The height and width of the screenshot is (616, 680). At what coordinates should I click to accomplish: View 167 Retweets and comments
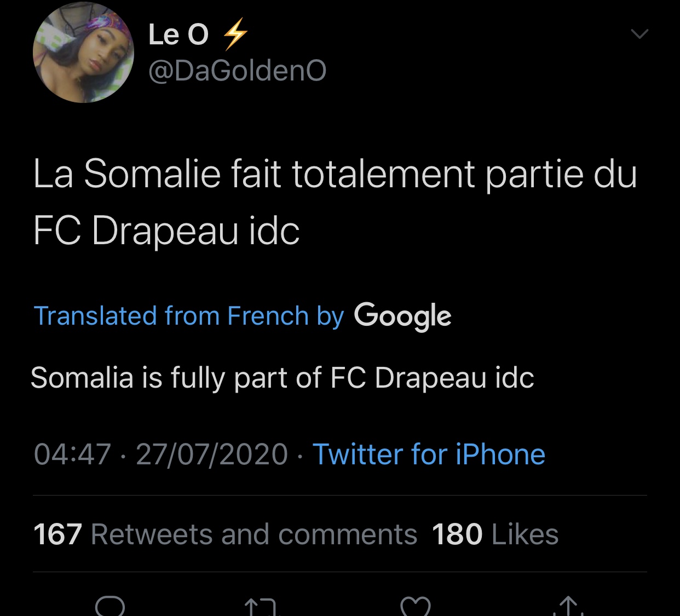225,534
